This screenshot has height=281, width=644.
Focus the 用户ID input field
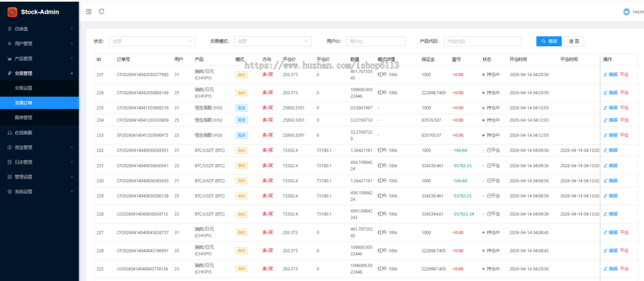point(376,41)
